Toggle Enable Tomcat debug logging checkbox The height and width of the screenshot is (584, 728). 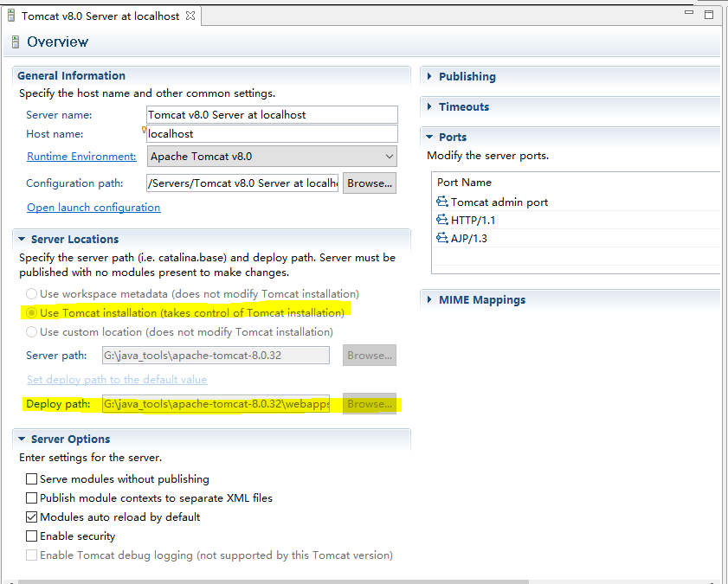(x=31, y=555)
